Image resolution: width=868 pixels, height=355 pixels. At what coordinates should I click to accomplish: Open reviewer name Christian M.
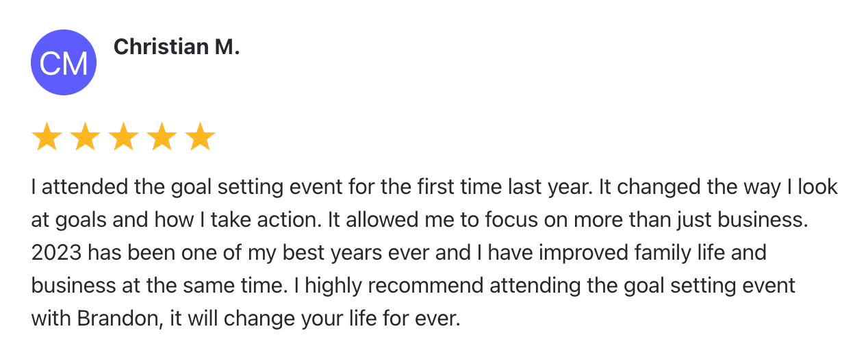pos(177,47)
